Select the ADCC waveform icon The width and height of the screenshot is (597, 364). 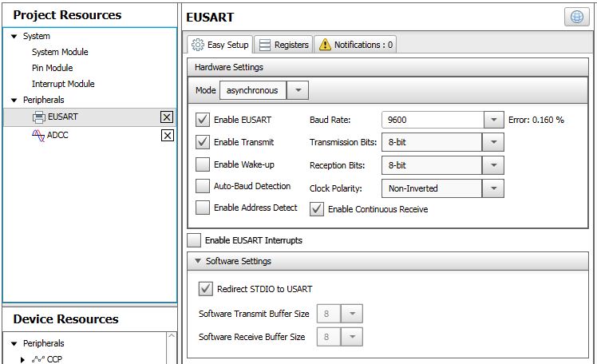coord(38,136)
